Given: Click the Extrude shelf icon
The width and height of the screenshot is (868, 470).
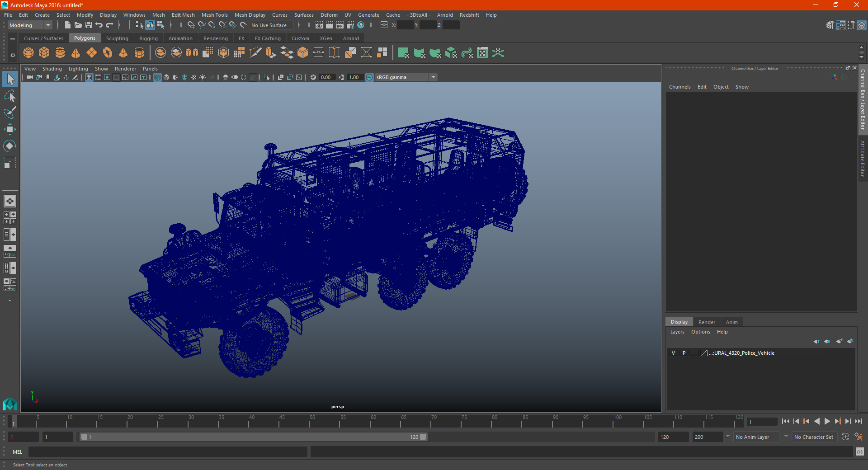Looking at the screenshot, I should (271, 53).
